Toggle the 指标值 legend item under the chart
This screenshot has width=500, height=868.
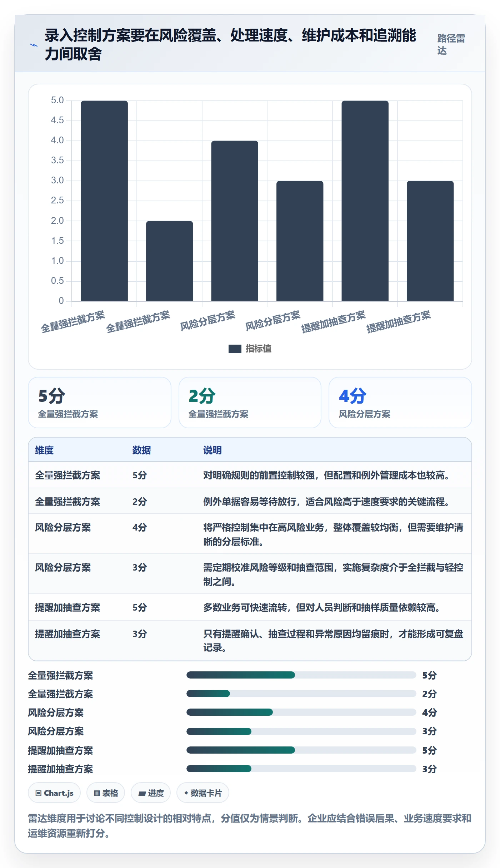(x=250, y=349)
